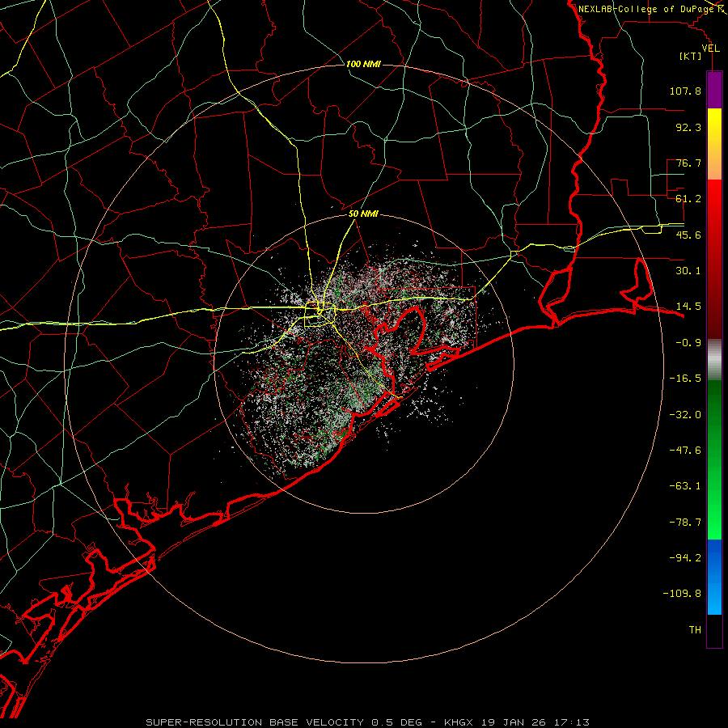Viewport: 728px width, 728px height.
Task: Select the 76.7 velocity scale value
Action: click(688, 163)
